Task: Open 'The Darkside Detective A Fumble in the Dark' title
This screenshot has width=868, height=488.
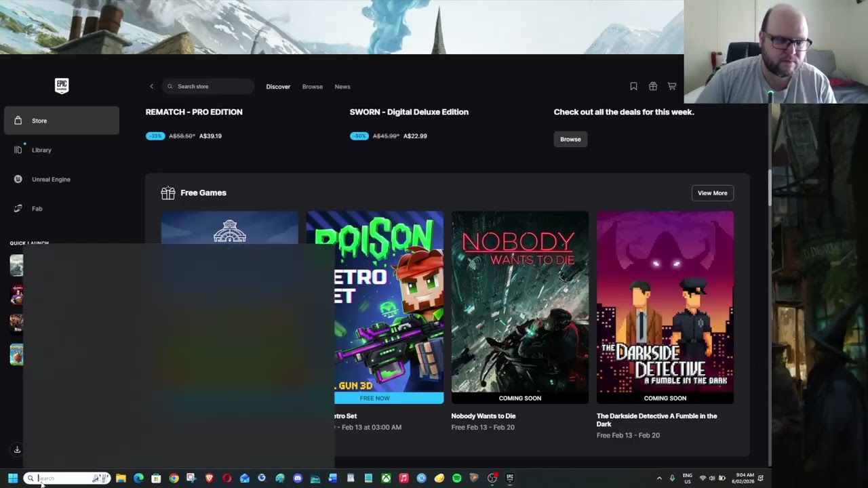Action: point(656,420)
